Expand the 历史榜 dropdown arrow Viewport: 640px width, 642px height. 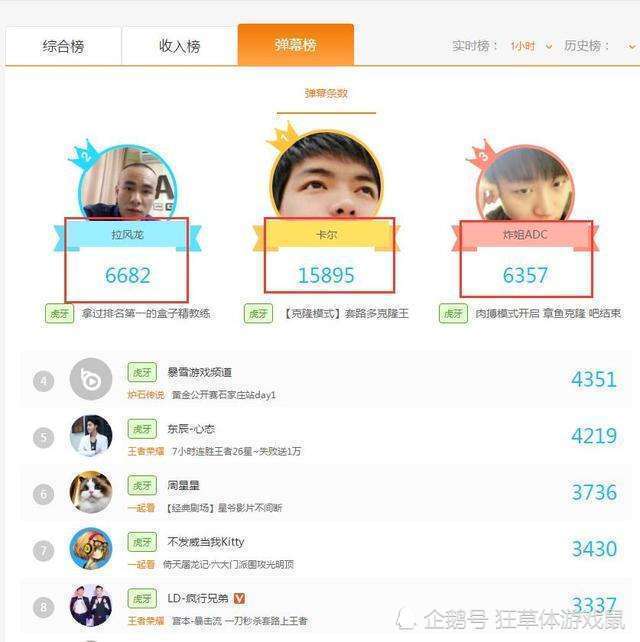(632, 47)
